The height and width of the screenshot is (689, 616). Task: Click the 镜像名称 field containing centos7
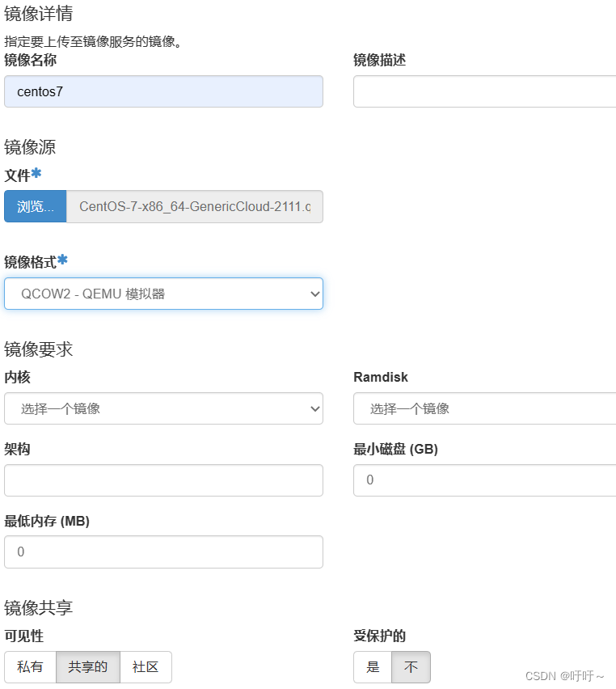[x=163, y=91]
